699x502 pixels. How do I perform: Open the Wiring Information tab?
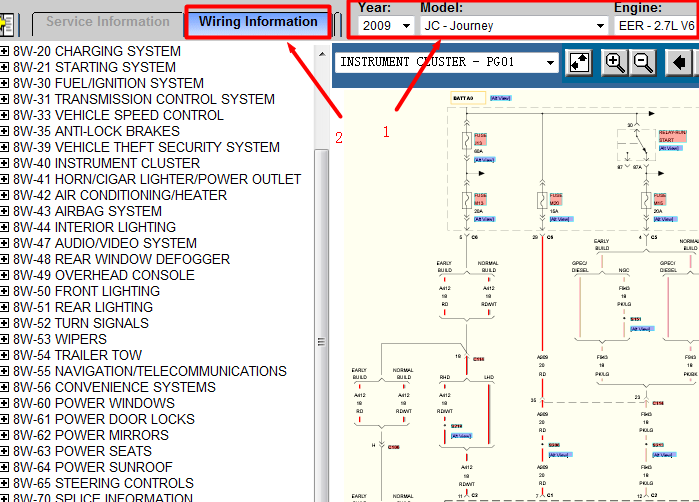point(258,21)
